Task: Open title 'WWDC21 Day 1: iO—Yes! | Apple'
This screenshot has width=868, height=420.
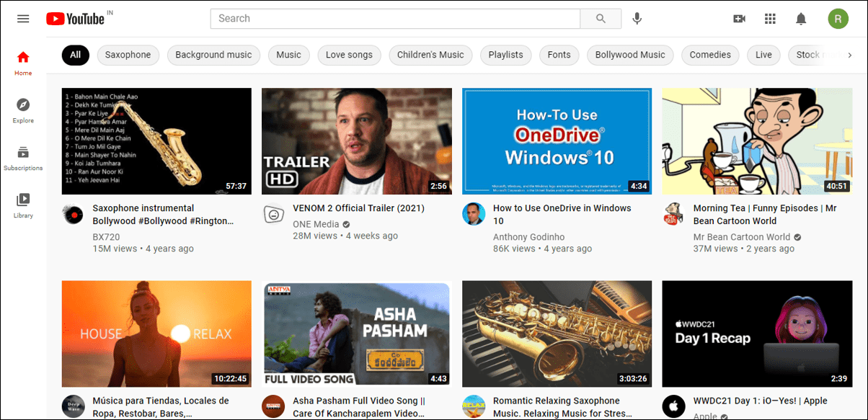Action: [x=761, y=401]
